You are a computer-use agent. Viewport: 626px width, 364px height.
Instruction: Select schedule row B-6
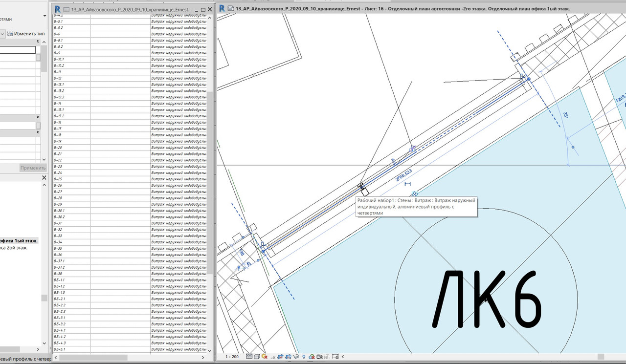130,34
